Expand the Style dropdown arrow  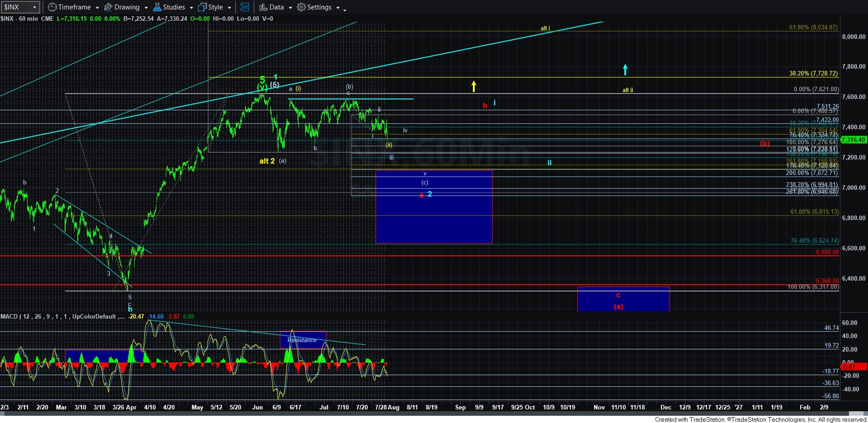tap(229, 8)
